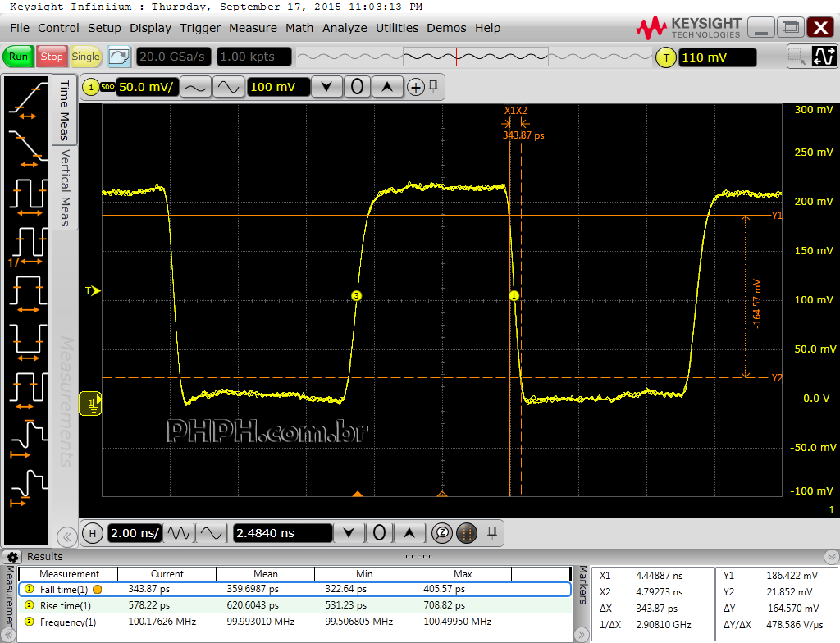Click the 50.0 mV/ vertical scale field
This screenshot has height=643, width=840.
click(x=146, y=87)
